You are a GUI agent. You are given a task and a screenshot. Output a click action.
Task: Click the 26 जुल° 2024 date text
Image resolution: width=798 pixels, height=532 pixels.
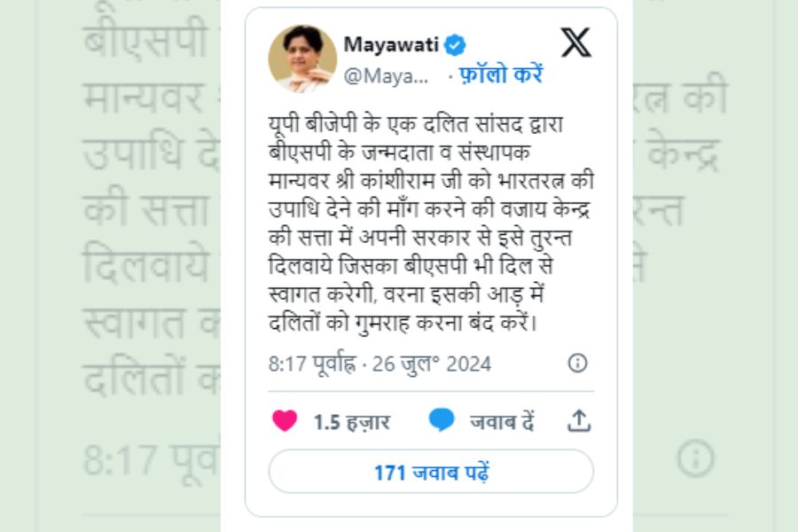(x=432, y=364)
